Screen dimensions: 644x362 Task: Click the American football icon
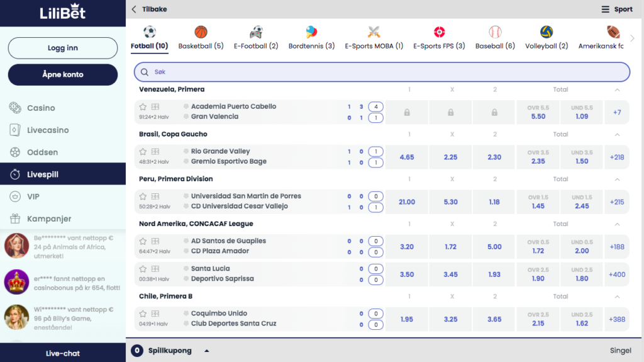(613, 31)
